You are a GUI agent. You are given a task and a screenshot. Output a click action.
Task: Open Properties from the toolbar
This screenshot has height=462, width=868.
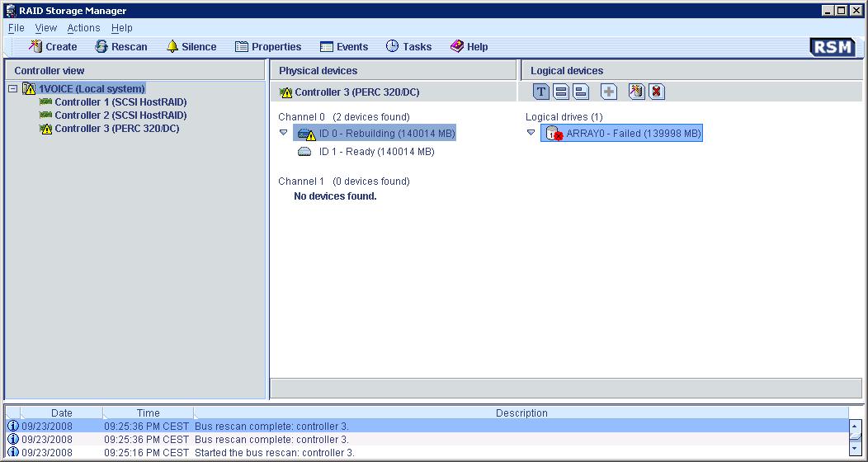(x=268, y=46)
